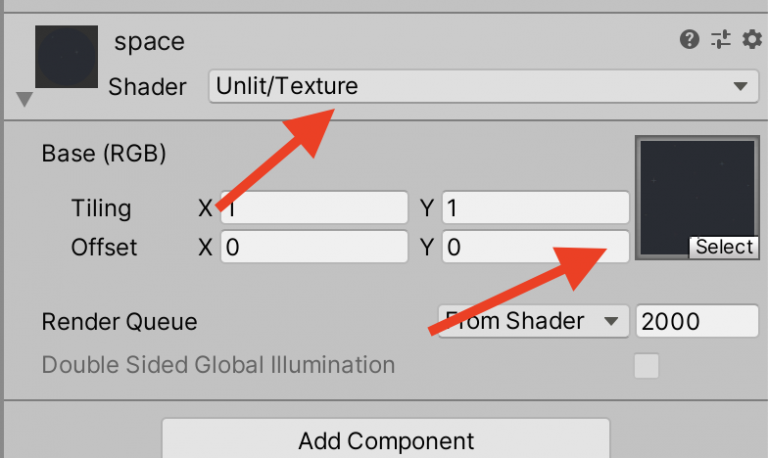Click the space material preview sphere
This screenshot has height=458, width=768.
point(67,56)
